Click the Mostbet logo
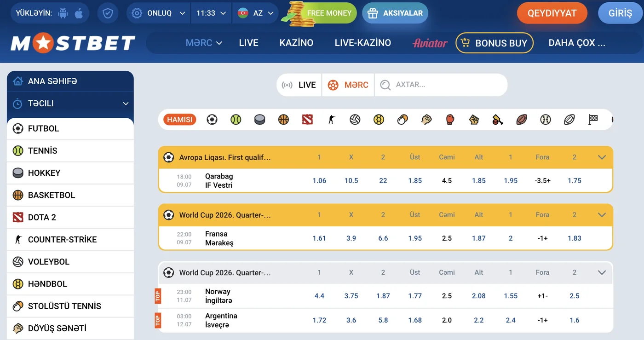The width and height of the screenshot is (644, 340). point(73,43)
